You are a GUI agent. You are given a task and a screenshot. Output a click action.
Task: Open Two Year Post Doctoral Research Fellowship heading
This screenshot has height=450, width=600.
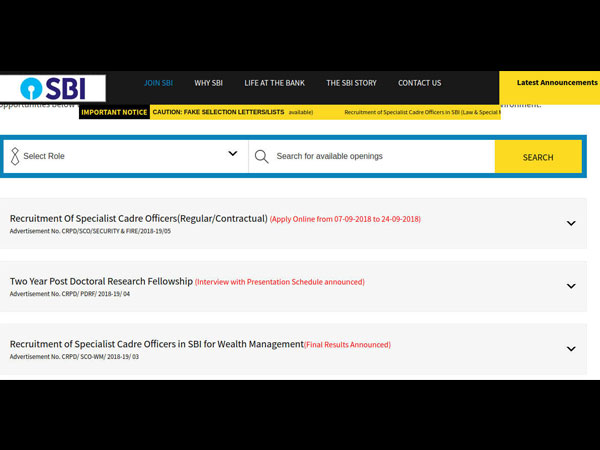101,281
